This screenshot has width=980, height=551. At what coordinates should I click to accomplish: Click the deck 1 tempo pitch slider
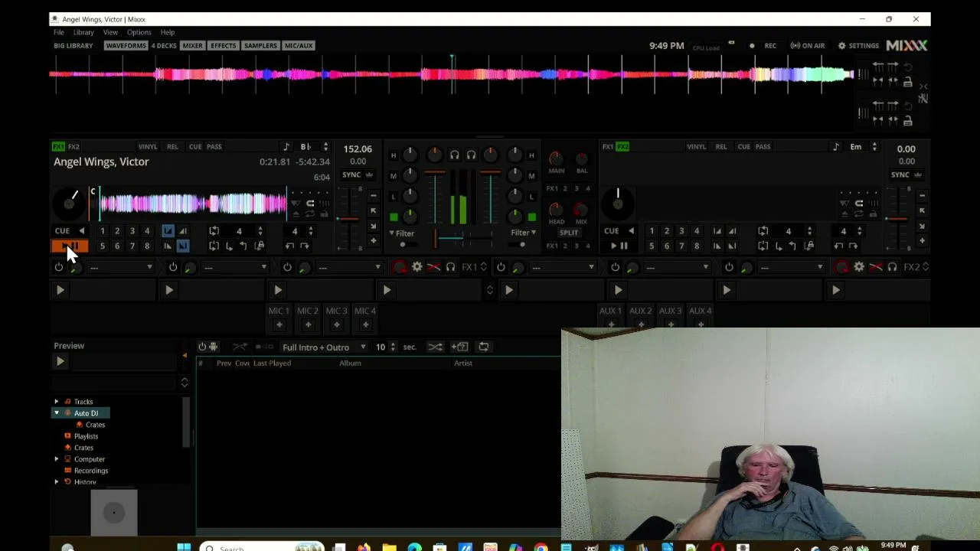pyautogui.click(x=348, y=218)
